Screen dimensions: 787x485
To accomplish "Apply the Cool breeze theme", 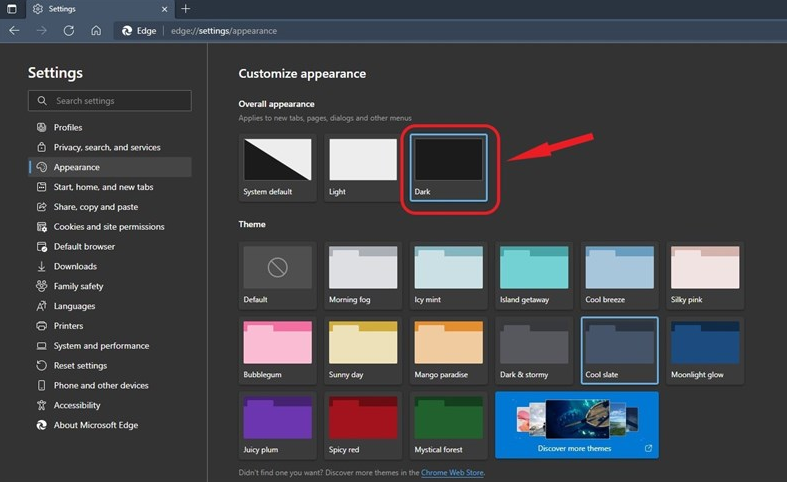I will click(x=619, y=275).
